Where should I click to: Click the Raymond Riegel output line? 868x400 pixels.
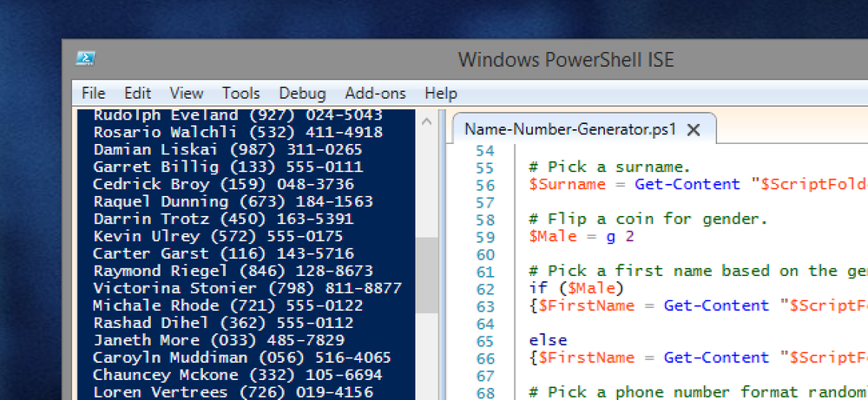point(233,271)
